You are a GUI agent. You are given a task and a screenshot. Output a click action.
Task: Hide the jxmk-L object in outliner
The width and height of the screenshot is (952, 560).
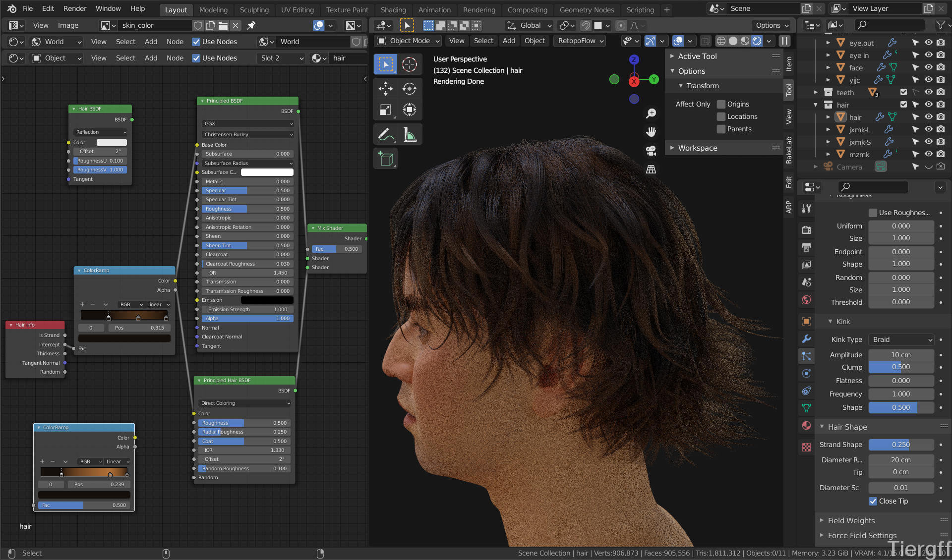click(928, 129)
